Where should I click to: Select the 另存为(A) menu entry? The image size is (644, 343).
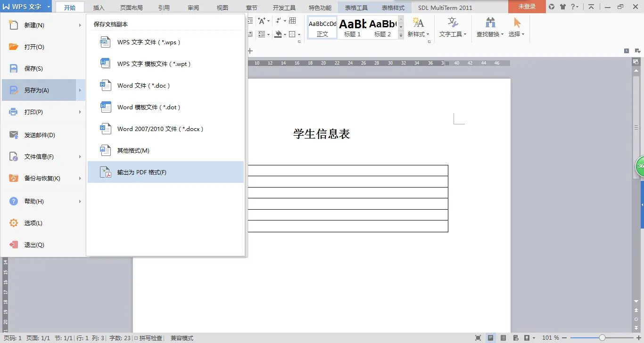pos(43,90)
